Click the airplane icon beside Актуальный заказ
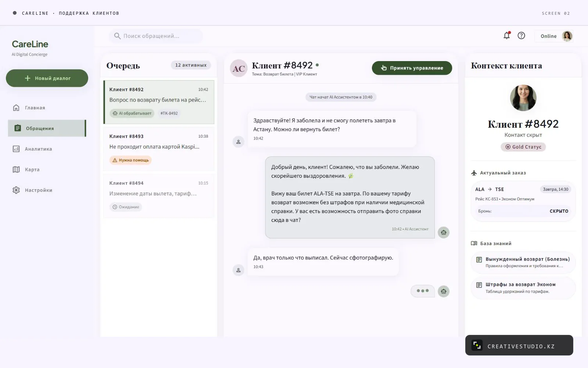Screen dimensions: 588x368 pos(474,173)
